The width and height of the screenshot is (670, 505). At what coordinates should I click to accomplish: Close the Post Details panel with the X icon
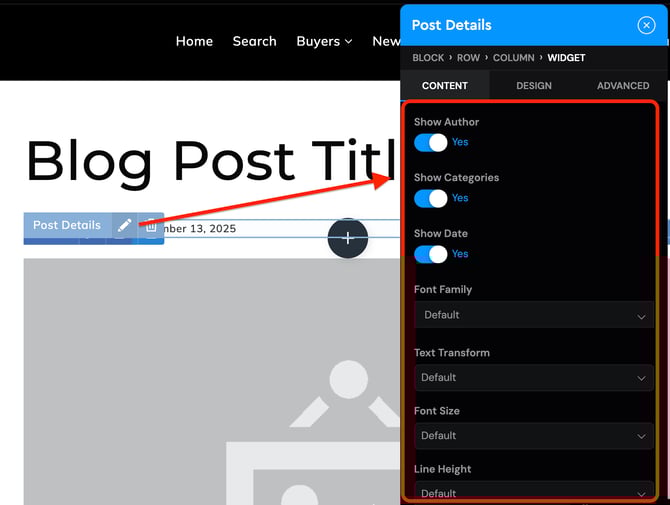(646, 26)
